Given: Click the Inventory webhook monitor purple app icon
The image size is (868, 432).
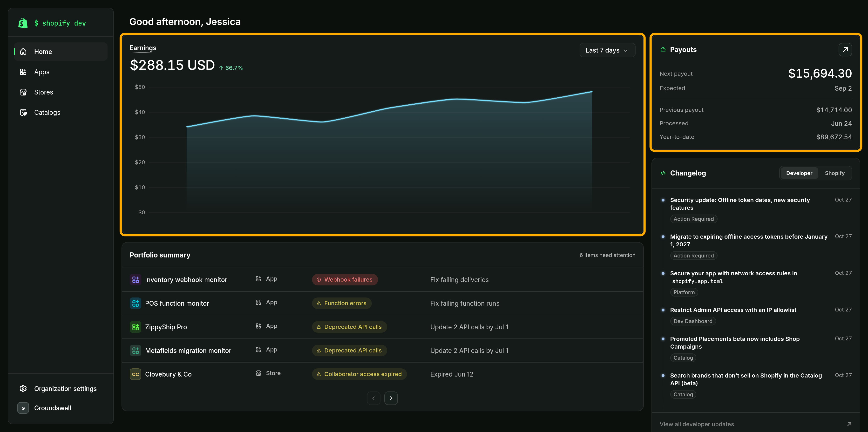Looking at the screenshot, I should point(136,280).
